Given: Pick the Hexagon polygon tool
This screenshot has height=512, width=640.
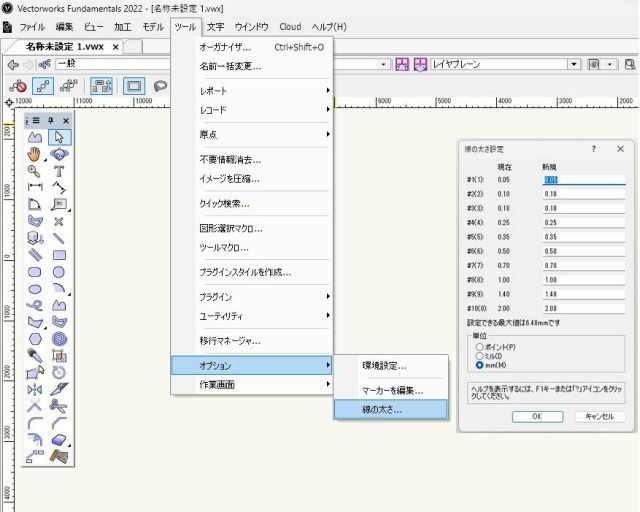Looking at the screenshot, I should click(x=35, y=339).
